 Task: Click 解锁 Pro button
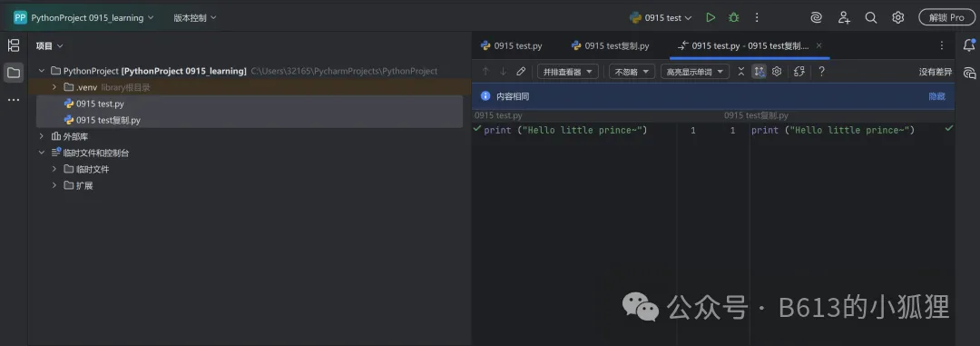(x=946, y=17)
